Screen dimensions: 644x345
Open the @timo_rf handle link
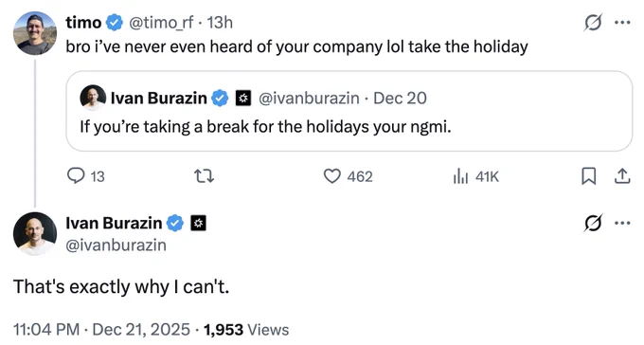161,22
